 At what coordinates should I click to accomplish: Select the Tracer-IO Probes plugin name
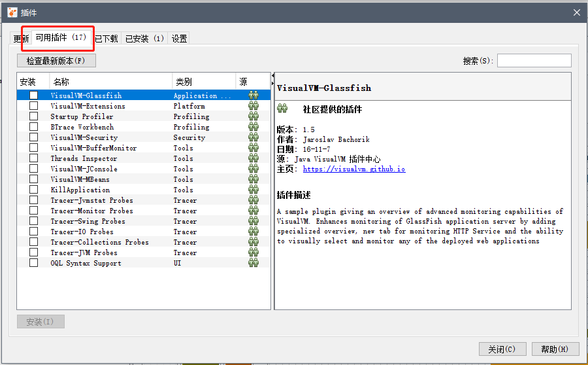click(x=82, y=232)
